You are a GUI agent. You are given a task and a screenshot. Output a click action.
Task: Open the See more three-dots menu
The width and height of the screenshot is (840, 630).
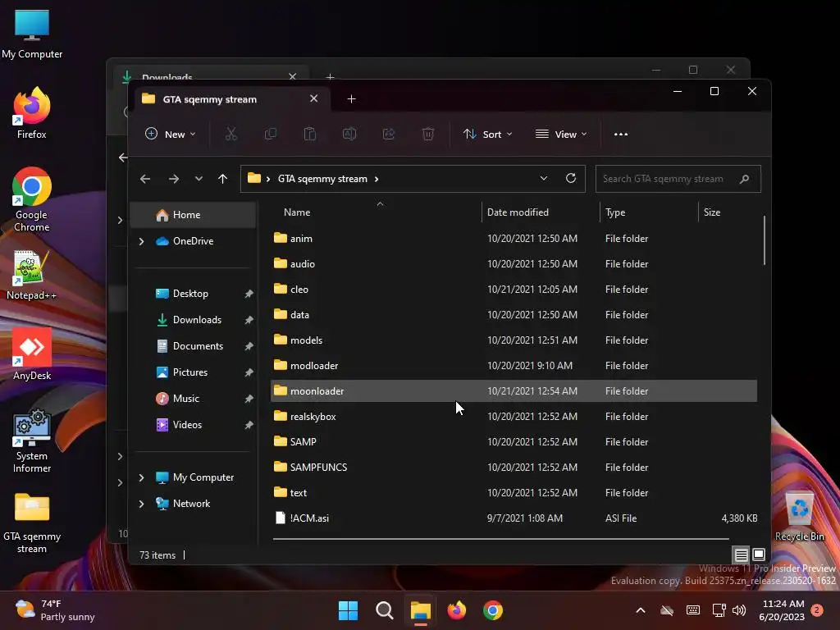pyautogui.click(x=621, y=134)
